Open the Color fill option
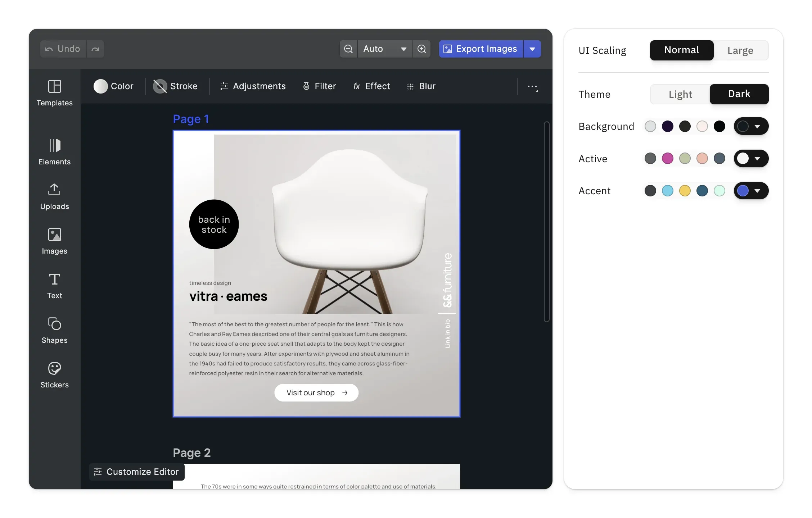812x518 pixels. tap(113, 86)
